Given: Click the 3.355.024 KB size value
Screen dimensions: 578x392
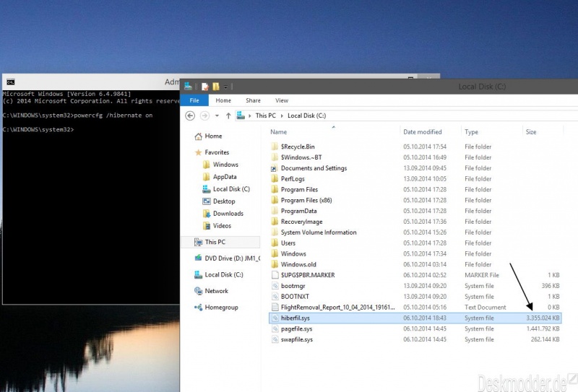Looking at the screenshot, I should pos(543,318).
